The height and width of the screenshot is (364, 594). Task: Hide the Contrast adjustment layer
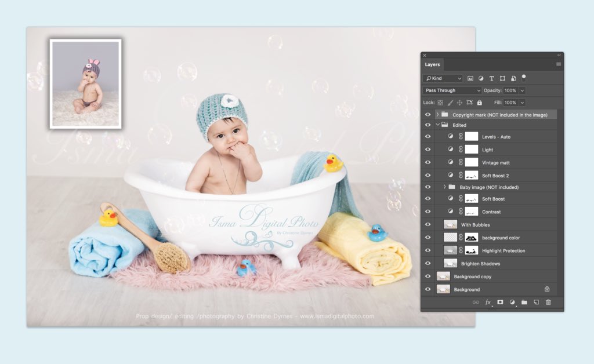tap(428, 212)
